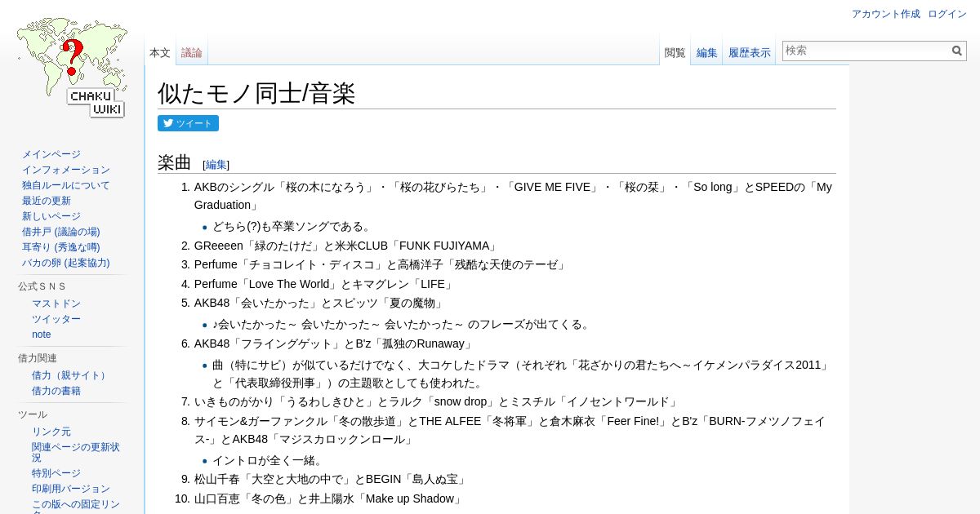
Task: Click list item 松山千春「大空と大地の中で」
Action: [x=331, y=479]
